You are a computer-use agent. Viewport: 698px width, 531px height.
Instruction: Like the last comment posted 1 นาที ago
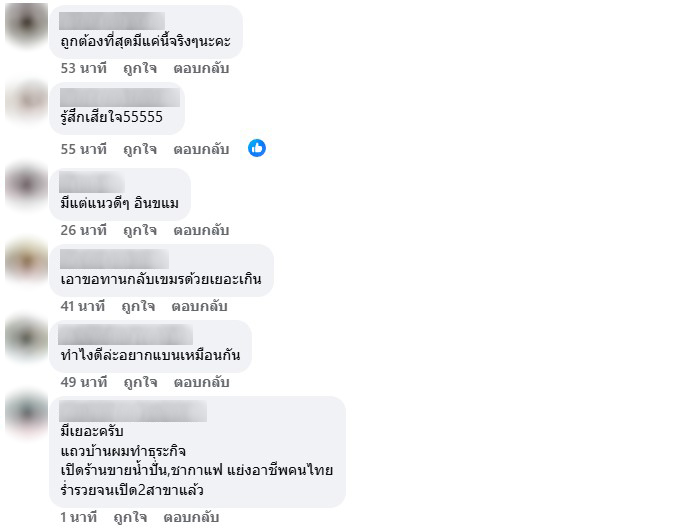[130, 517]
